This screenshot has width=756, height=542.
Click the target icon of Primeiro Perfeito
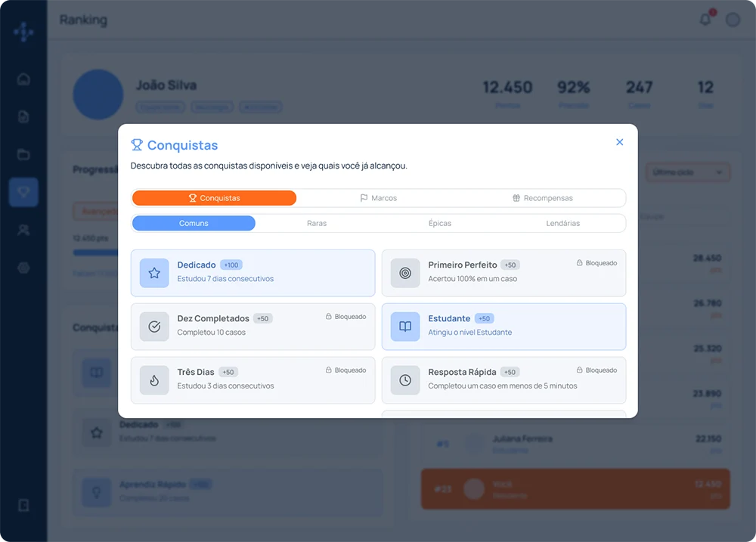tap(405, 273)
